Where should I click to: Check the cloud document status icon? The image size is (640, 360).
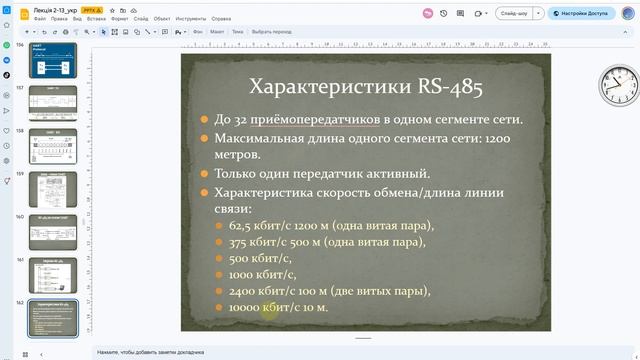(133, 10)
